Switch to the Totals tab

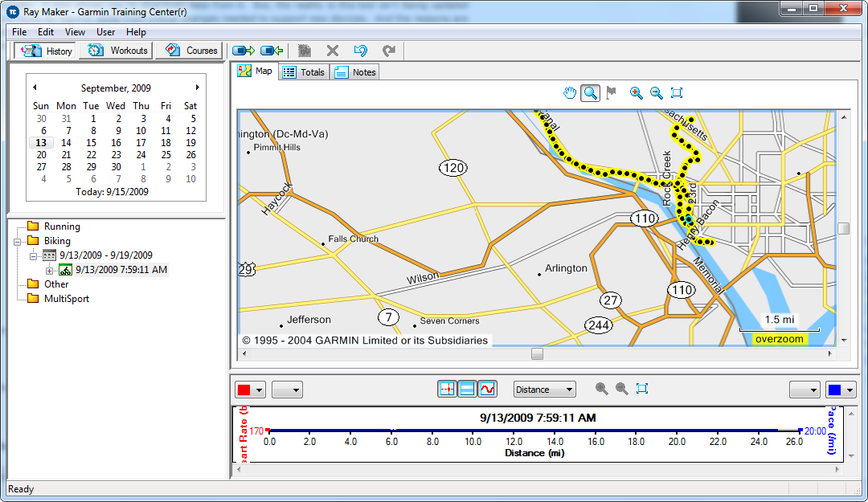pos(304,72)
